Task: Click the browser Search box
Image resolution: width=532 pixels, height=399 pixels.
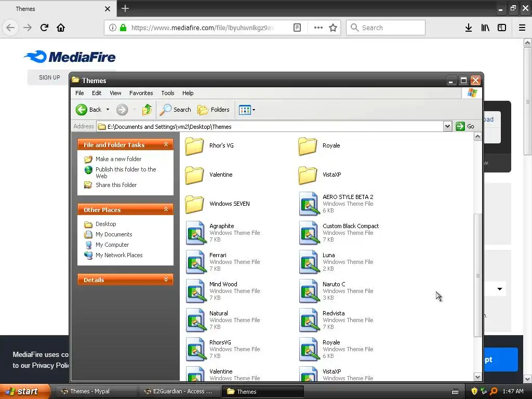Action: point(385,28)
